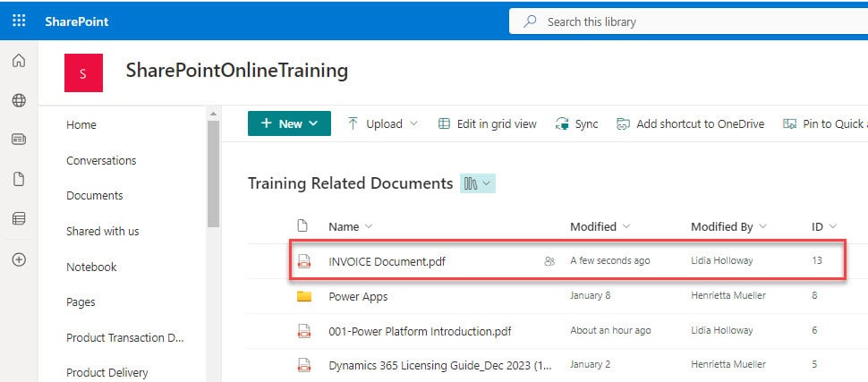Click Training Related Documents library title
868x382 pixels.
click(x=351, y=183)
